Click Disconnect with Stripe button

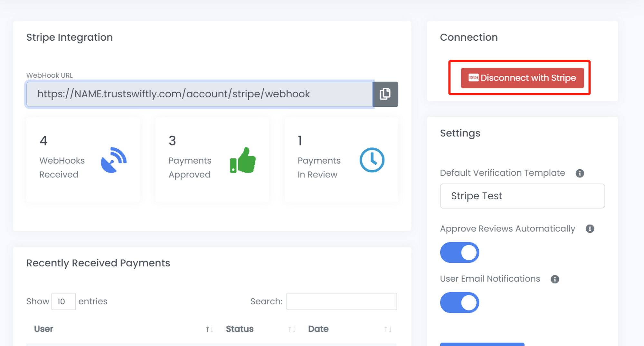522,78
